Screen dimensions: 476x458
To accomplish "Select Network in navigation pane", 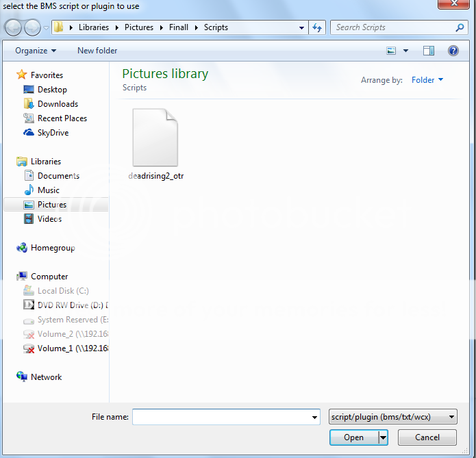I will [x=46, y=377].
